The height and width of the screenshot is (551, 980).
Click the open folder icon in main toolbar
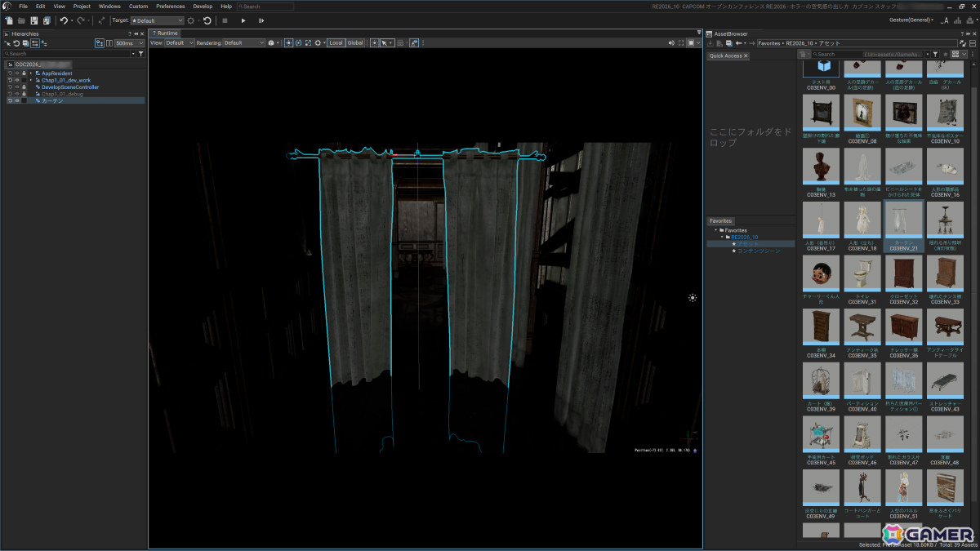pyautogui.click(x=21, y=20)
